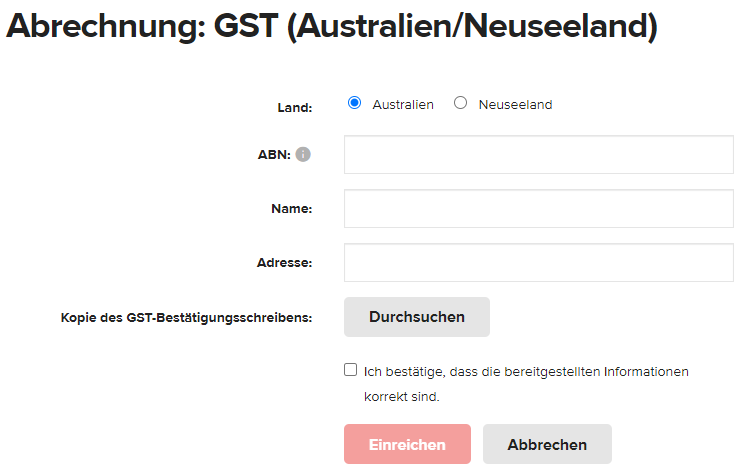Submit the form with Einreichen
The width and height of the screenshot is (741, 469).
407,444
